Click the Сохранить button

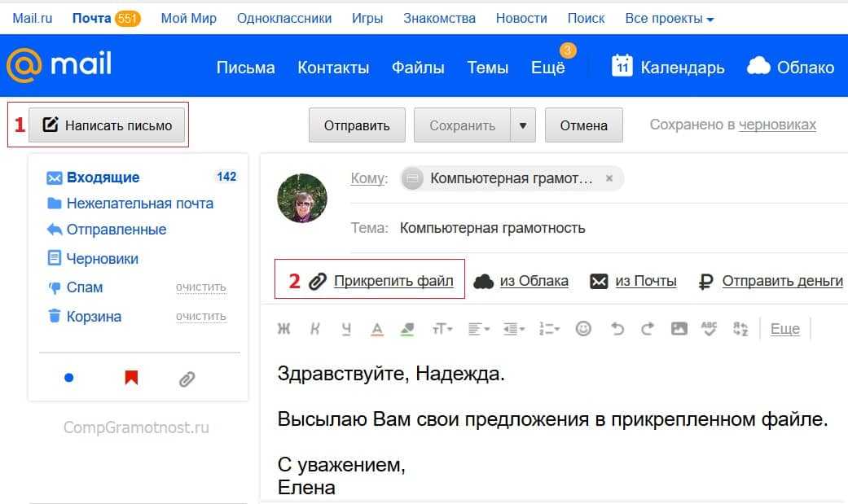click(x=463, y=125)
